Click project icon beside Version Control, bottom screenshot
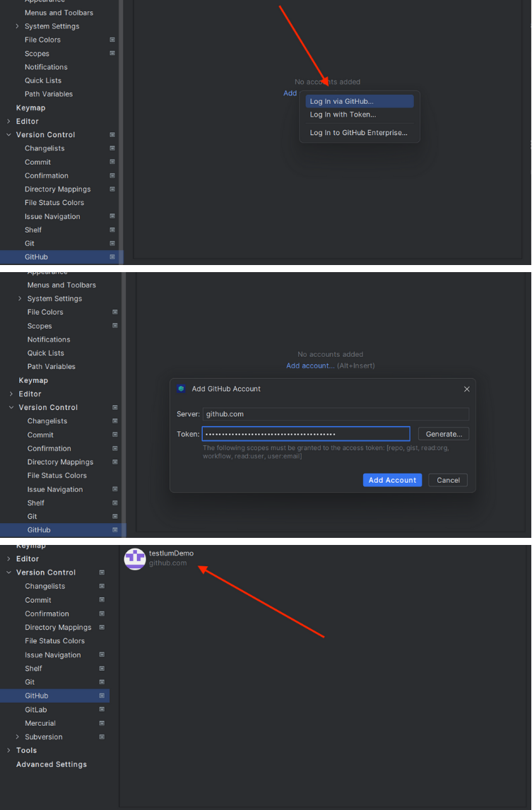 click(102, 573)
